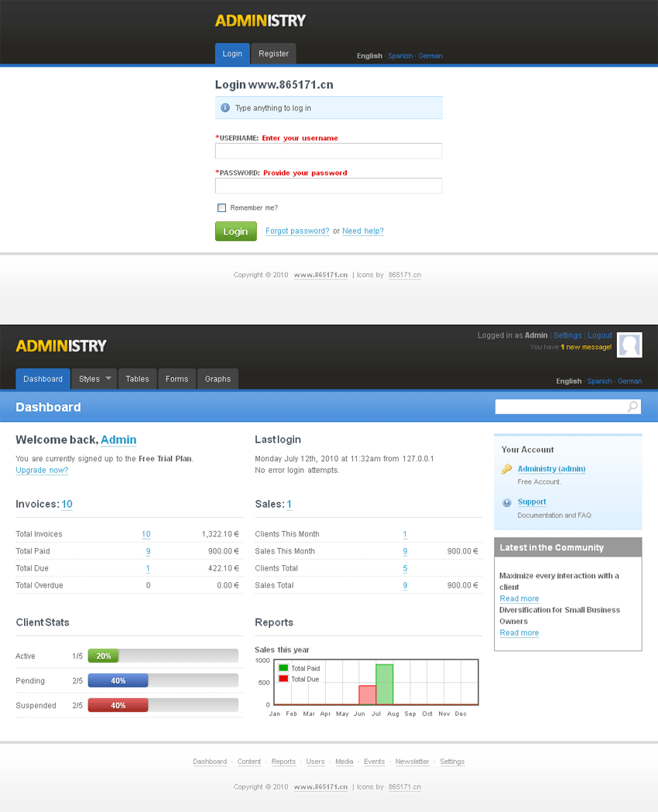Click the info icon in login notice
Screen dimensions: 658x812
pos(225,108)
